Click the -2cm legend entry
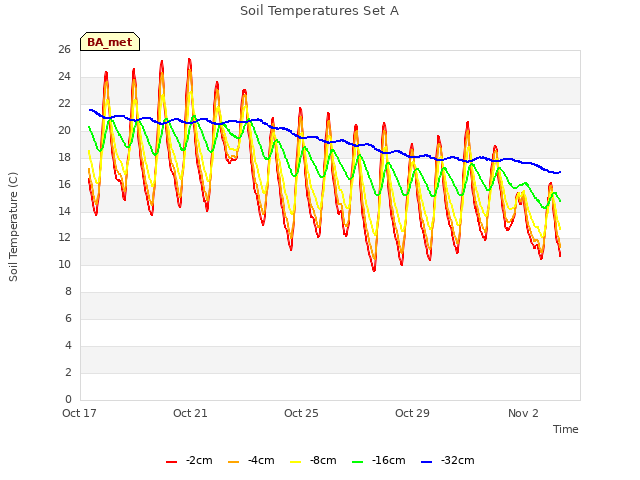Image resolution: width=640 pixels, height=480 pixels. [x=189, y=460]
